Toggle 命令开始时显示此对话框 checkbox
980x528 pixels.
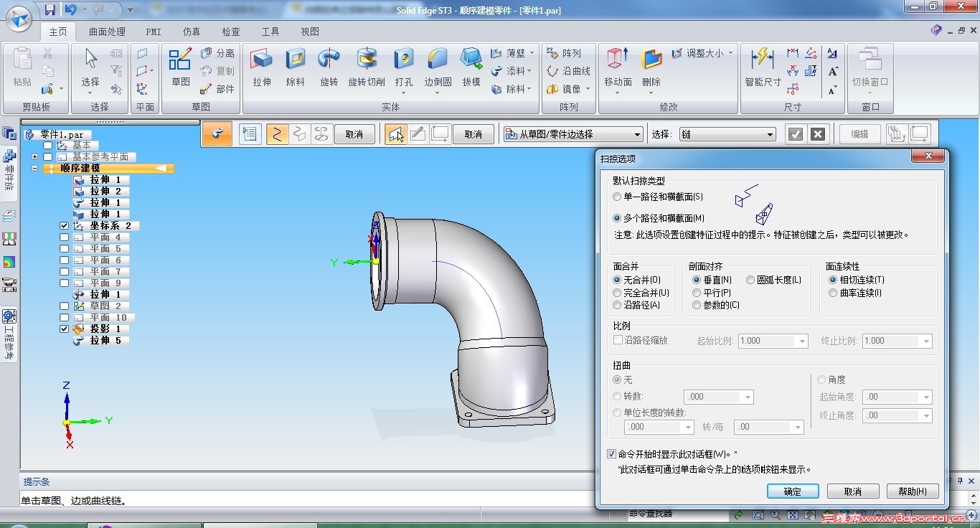click(611, 453)
